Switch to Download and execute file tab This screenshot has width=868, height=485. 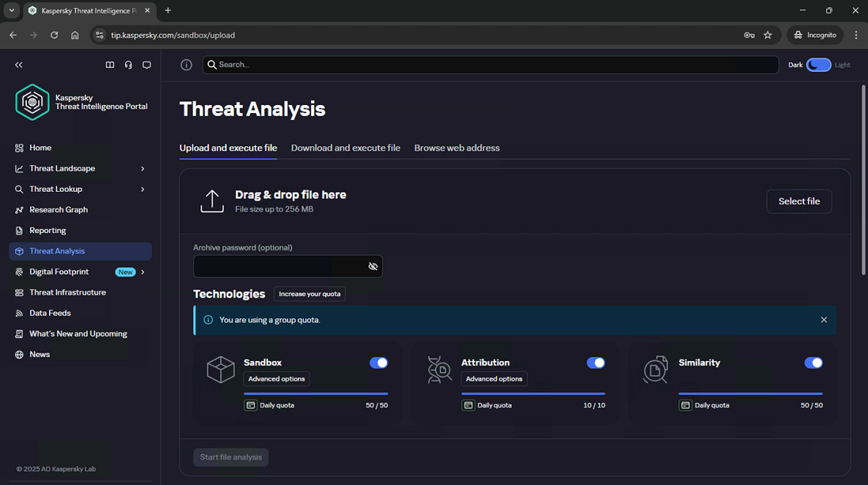pyautogui.click(x=346, y=148)
